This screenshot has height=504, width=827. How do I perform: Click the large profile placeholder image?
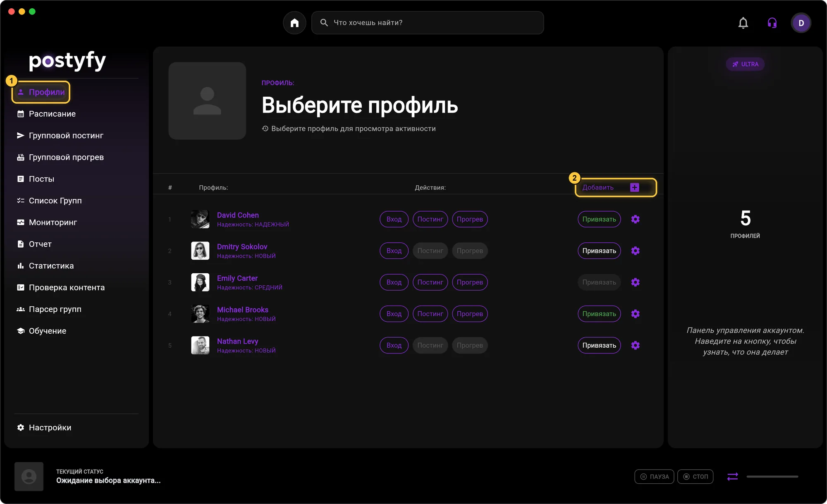click(207, 100)
